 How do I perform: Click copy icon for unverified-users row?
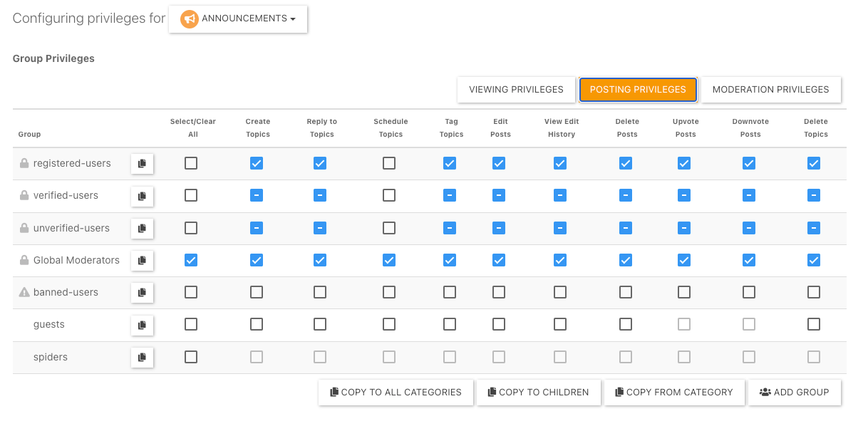point(142,229)
